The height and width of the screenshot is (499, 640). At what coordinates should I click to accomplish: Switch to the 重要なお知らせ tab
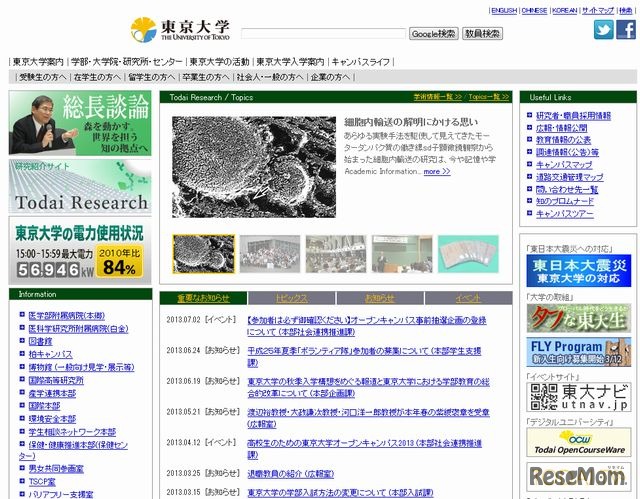[x=203, y=298]
